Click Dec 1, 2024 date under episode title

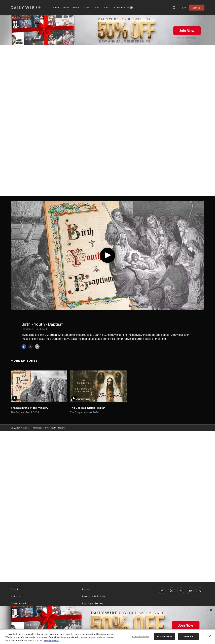point(41,329)
